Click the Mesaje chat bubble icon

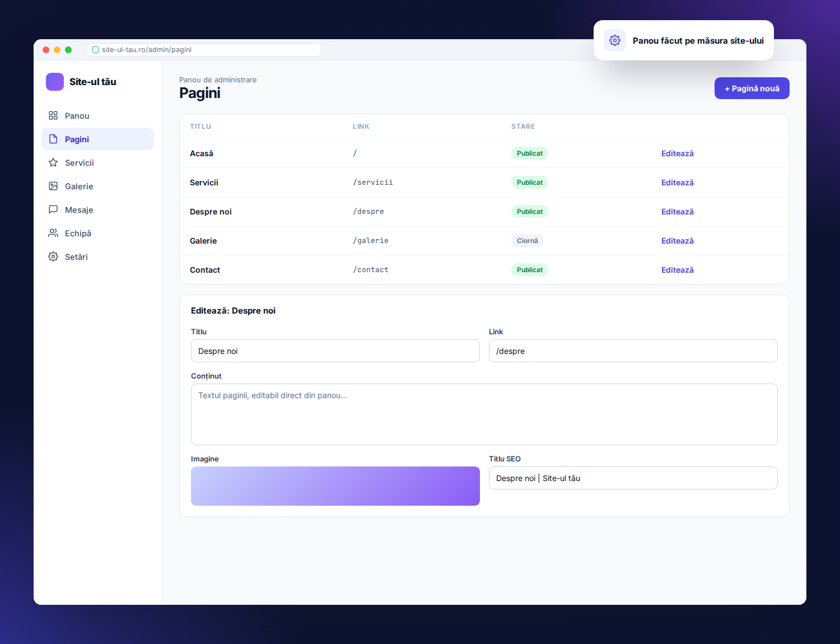(x=53, y=209)
